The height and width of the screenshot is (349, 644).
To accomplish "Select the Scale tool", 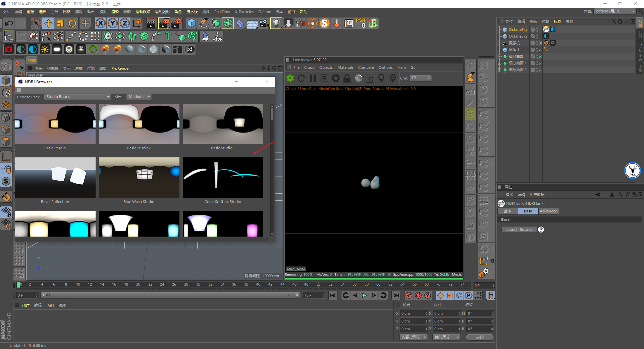I will point(60,23).
